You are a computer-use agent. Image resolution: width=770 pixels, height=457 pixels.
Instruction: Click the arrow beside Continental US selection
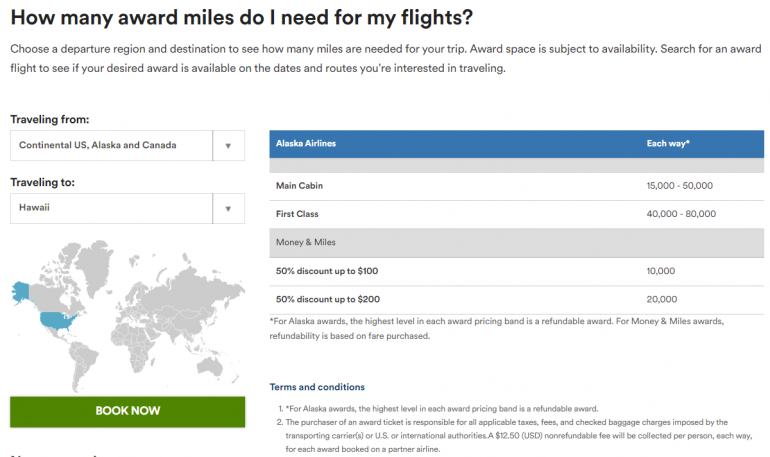click(x=228, y=146)
